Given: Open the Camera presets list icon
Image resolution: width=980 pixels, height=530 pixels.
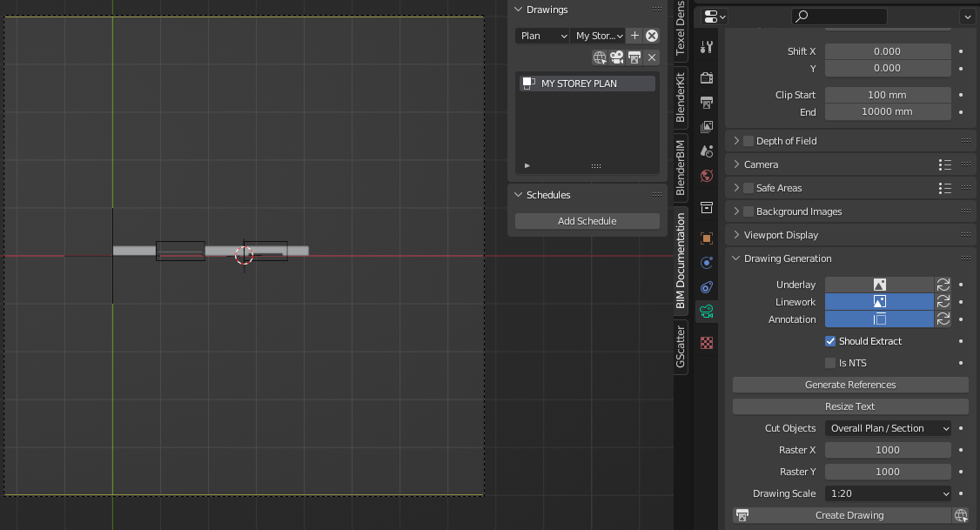Looking at the screenshot, I should (945, 165).
